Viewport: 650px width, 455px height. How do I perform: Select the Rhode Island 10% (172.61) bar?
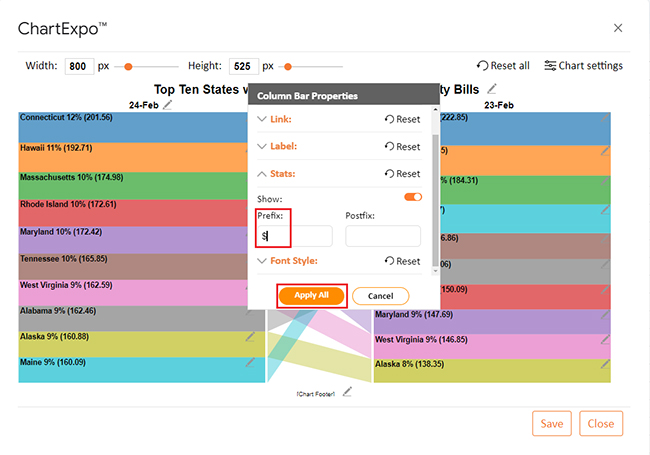[x=133, y=213]
